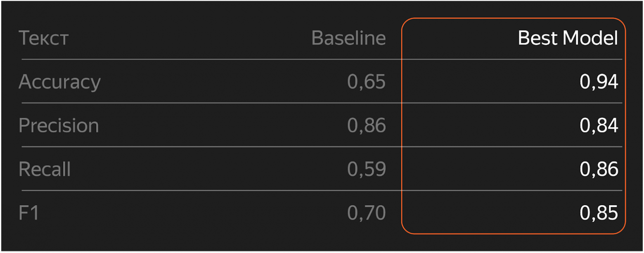Select Baseline Accuracy value 0,65
The width and height of the screenshot is (644, 253).
[366, 82]
